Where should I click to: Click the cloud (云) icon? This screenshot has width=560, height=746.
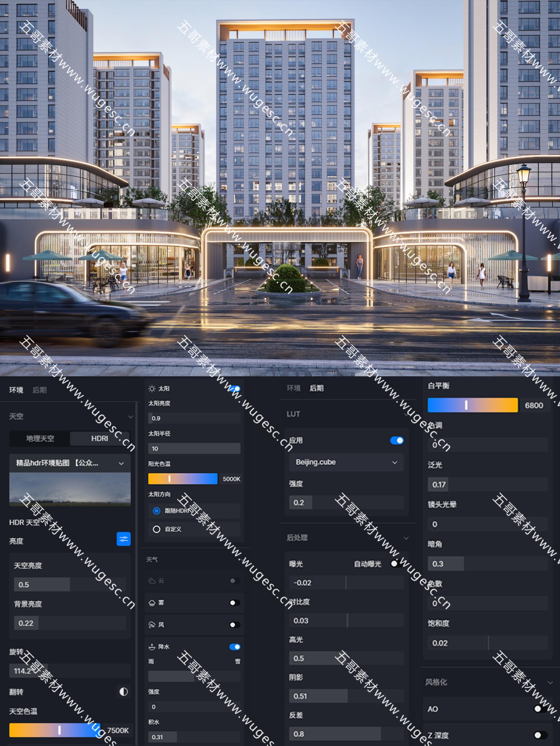point(152,581)
